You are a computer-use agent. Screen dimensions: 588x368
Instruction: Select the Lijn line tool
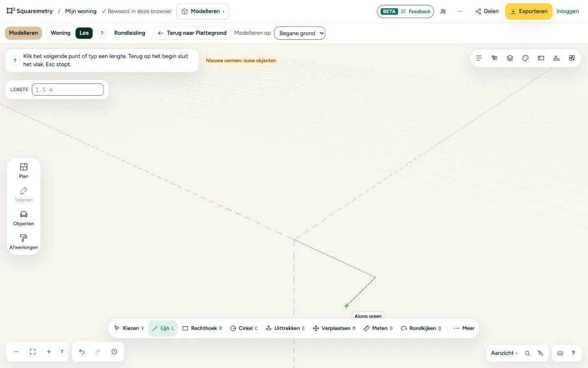pos(163,328)
